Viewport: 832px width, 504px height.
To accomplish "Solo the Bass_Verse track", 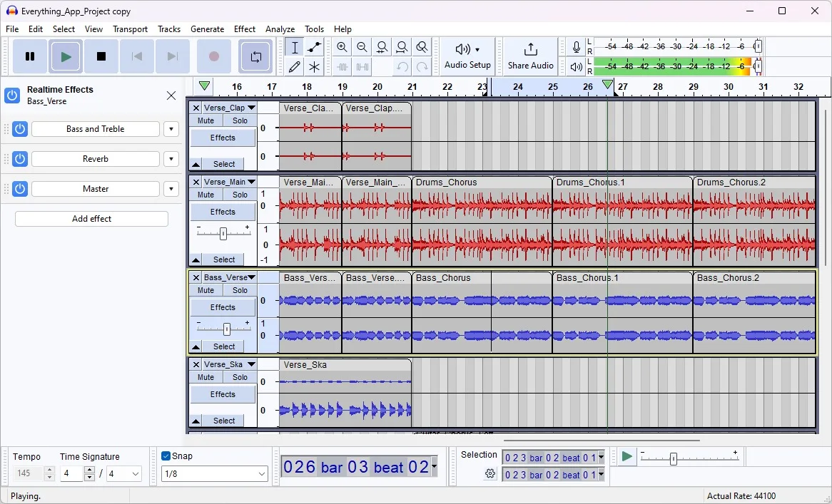I will [x=240, y=290].
